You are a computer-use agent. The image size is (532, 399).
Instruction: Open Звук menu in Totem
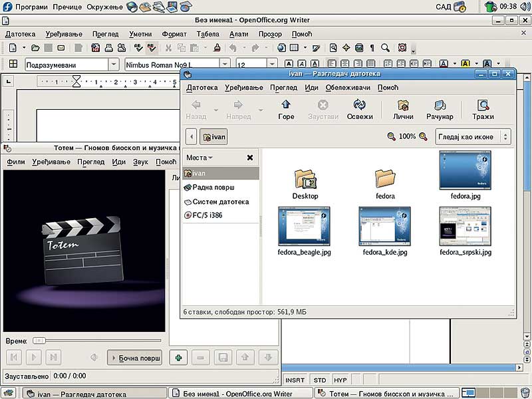click(x=140, y=162)
